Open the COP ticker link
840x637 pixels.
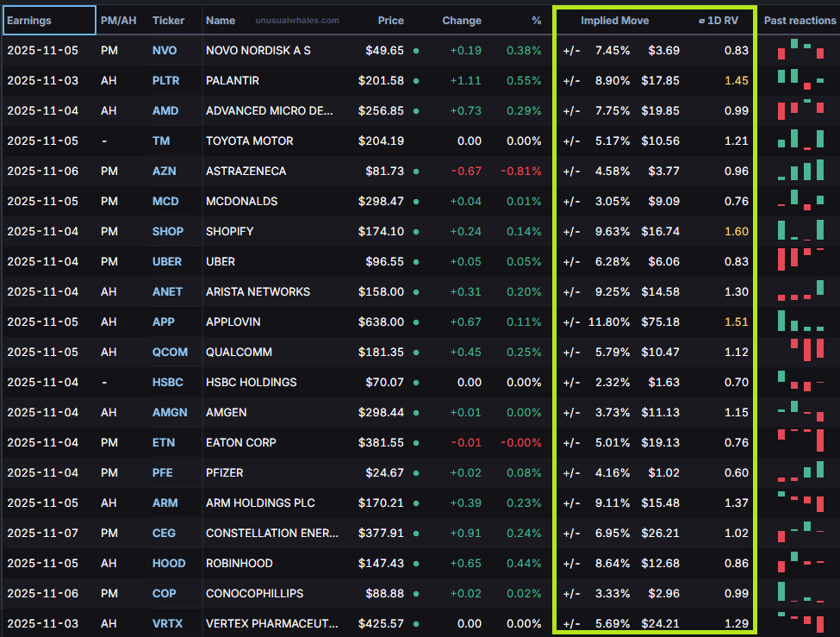click(164, 593)
